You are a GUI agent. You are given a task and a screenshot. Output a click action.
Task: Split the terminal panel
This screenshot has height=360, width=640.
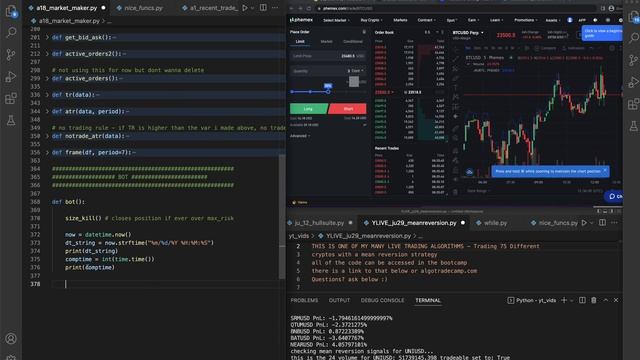point(582,300)
